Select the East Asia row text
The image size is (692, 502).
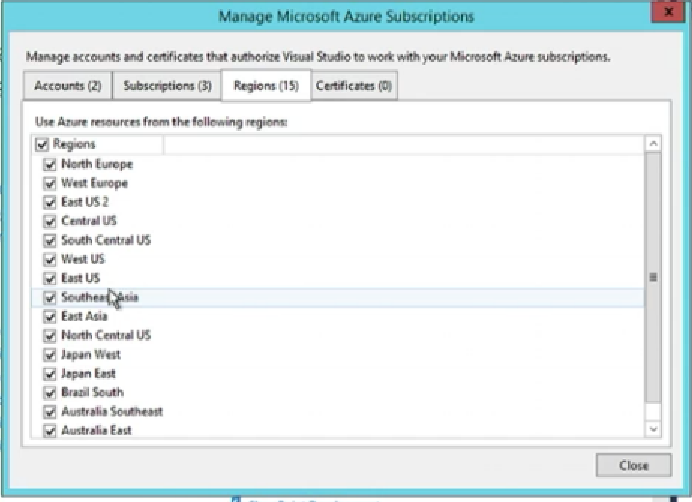84,317
